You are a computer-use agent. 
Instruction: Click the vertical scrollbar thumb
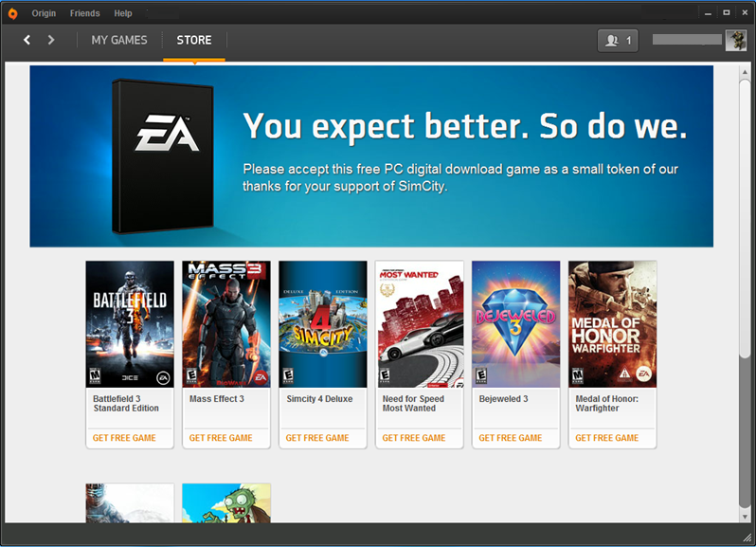click(745, 218)
